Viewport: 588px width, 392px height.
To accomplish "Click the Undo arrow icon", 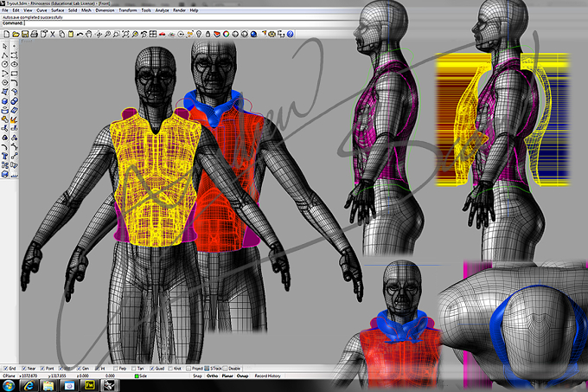I will [80, 34].
